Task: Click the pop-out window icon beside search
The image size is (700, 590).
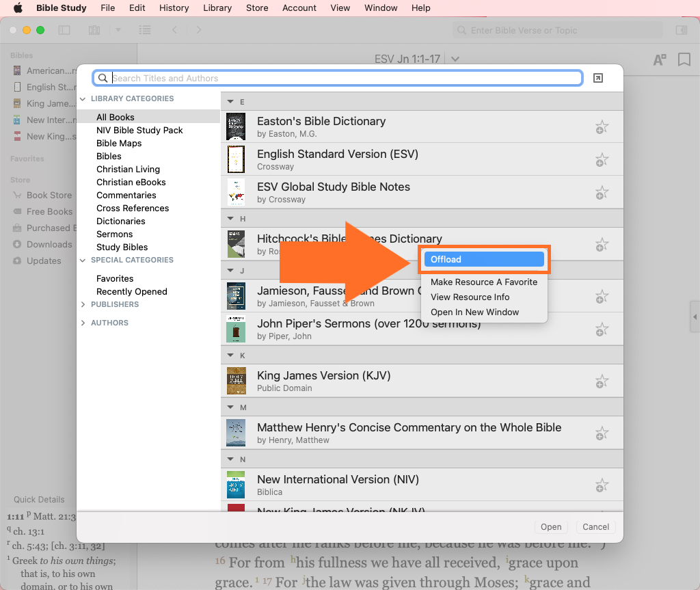Action: 597,79
